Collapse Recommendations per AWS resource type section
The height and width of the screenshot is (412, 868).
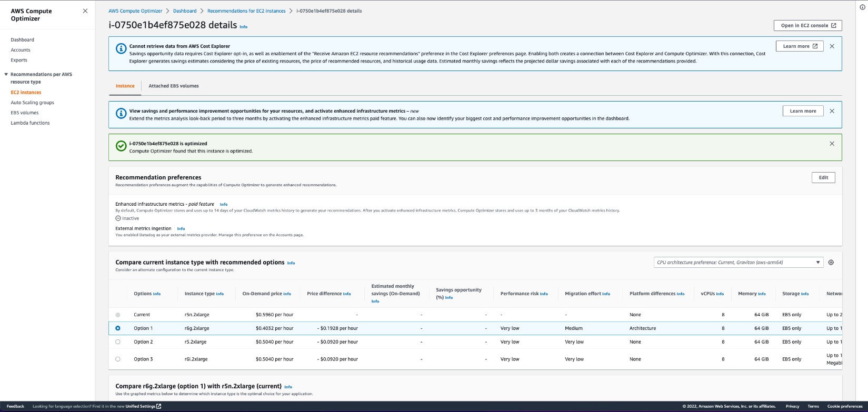click(6, 75)
